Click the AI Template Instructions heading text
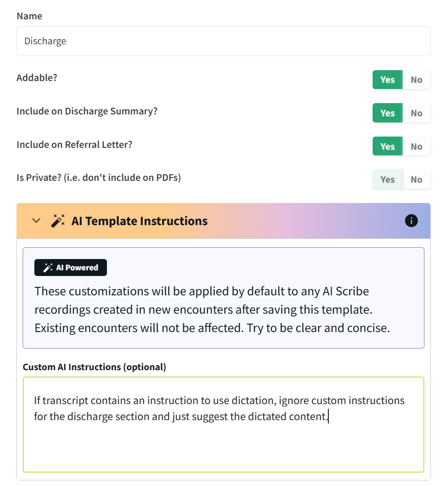This screenshot has width=448, height=487. [139, 221]
